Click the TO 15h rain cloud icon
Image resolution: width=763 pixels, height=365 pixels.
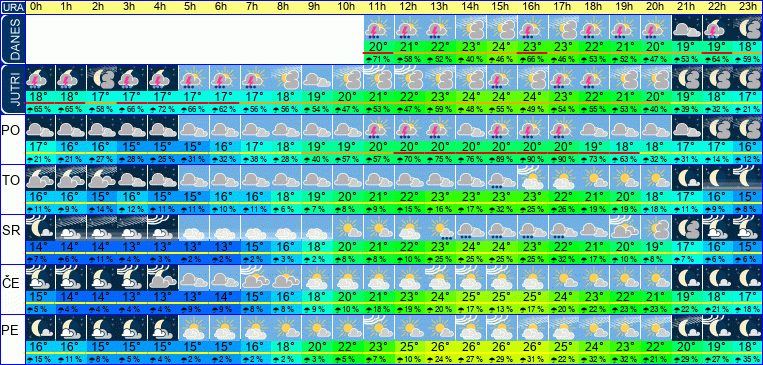pos(501,178)
